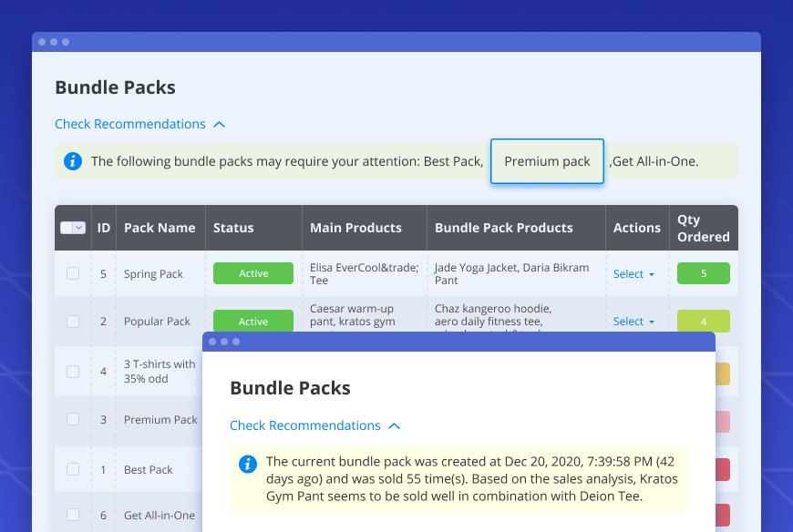Click the Active status badge for Popular Pack
The width and height of the screenshot is (793, 532).
(253, 322)
